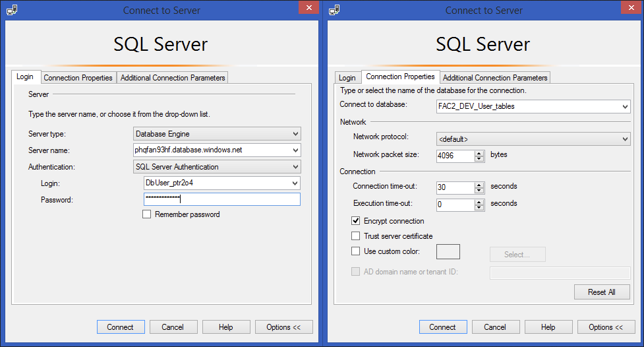
Task: Focus the Password input field
Action: click(222, 199)
